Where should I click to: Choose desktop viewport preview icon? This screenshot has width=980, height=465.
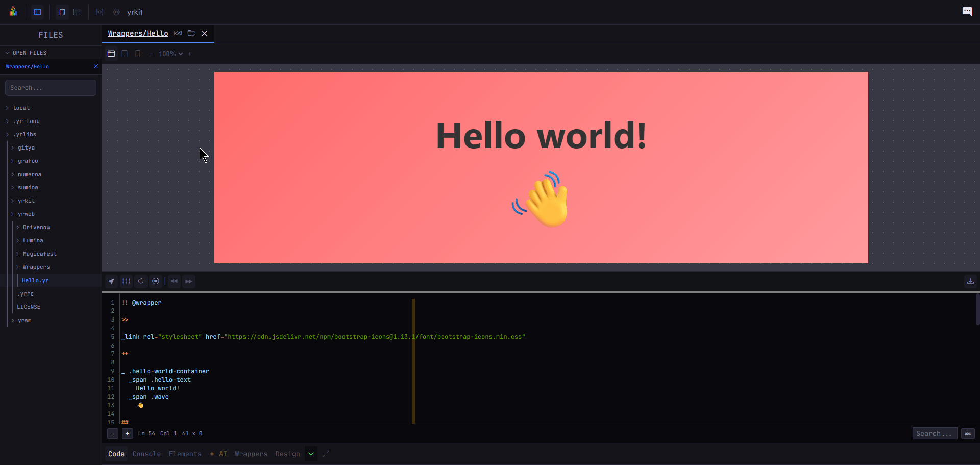[111, 54]
